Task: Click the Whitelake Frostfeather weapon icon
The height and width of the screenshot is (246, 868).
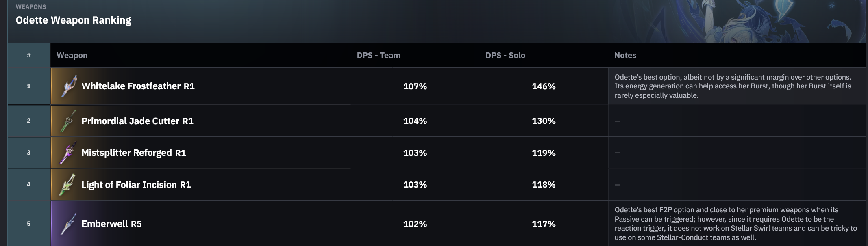Action: [68, 86]
